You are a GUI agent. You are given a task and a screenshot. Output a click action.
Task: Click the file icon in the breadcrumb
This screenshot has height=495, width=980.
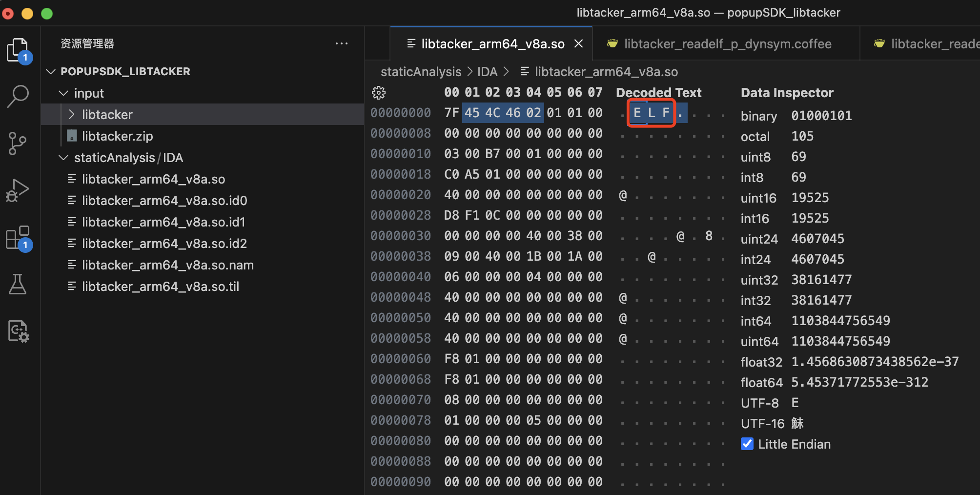click(525, 72)
